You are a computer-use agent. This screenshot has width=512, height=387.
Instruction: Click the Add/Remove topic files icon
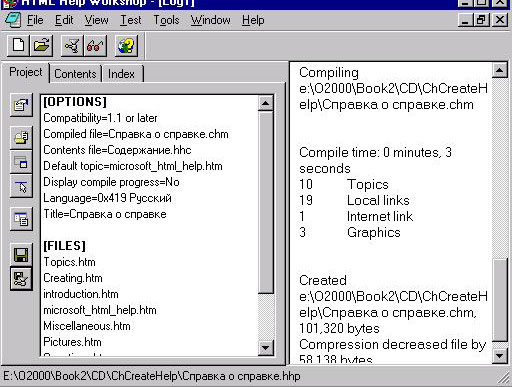21,137
